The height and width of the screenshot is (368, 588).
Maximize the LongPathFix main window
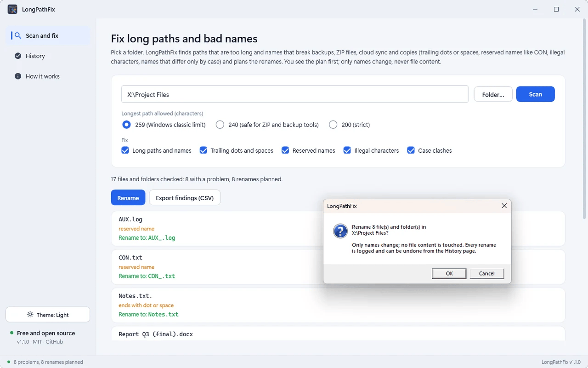556,9
